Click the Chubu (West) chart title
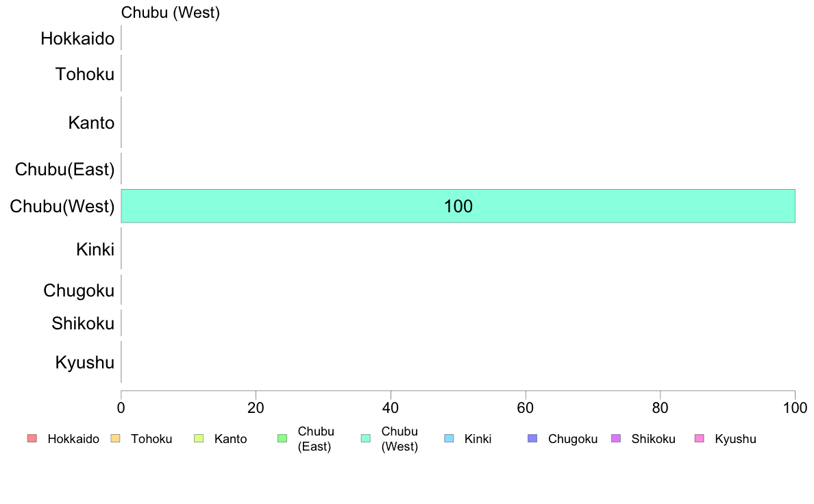Screen dimensions: 814x504 tap(171, 12)
